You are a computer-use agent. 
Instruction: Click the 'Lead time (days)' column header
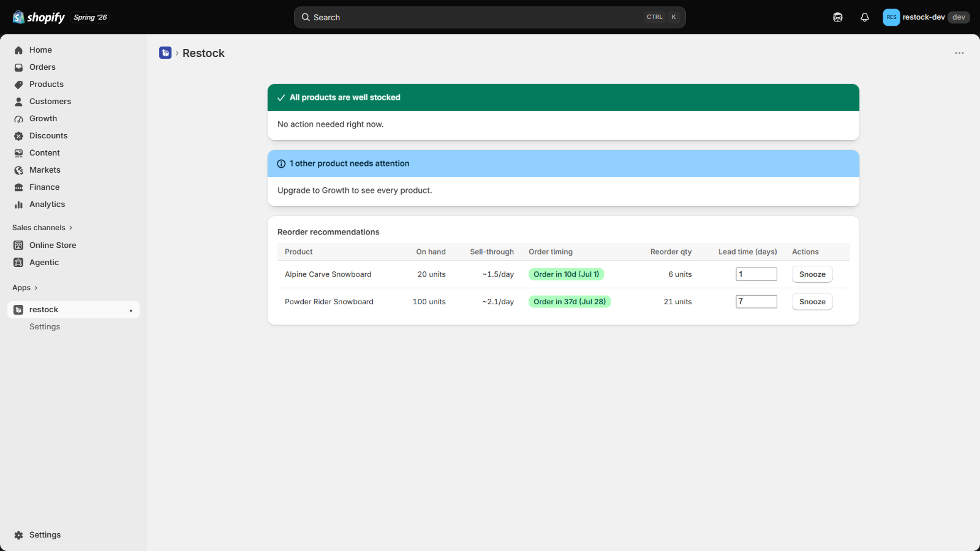748,252
